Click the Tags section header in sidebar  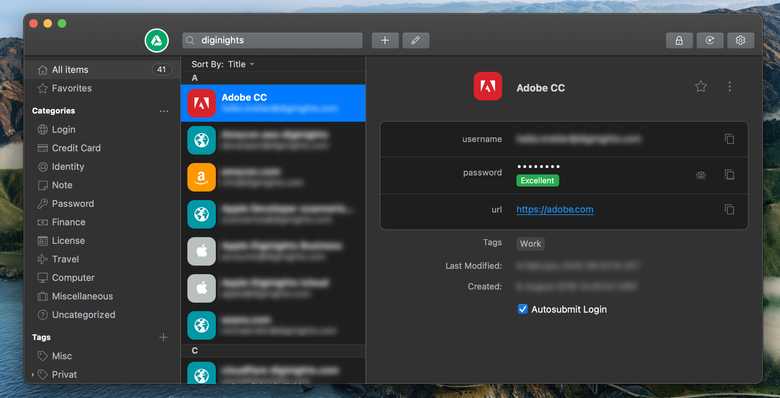[x=41, y=337]
